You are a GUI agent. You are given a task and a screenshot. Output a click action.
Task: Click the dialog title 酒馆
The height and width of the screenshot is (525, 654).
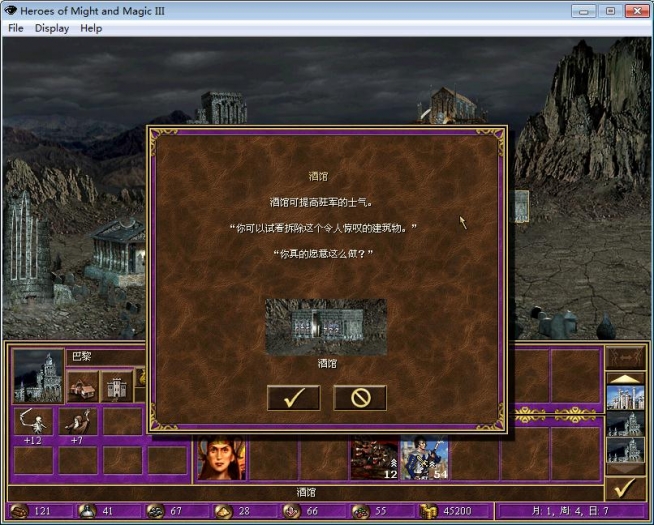(318, 176)
